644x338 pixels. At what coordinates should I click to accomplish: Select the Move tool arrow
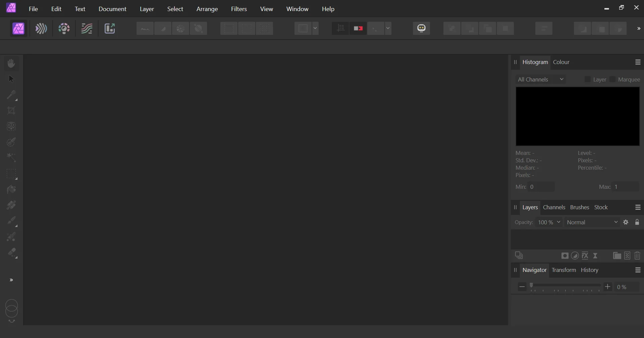[11, 79]
